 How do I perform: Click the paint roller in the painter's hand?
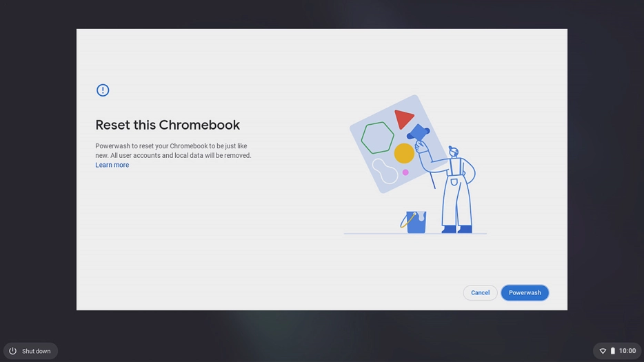point(419,132)
